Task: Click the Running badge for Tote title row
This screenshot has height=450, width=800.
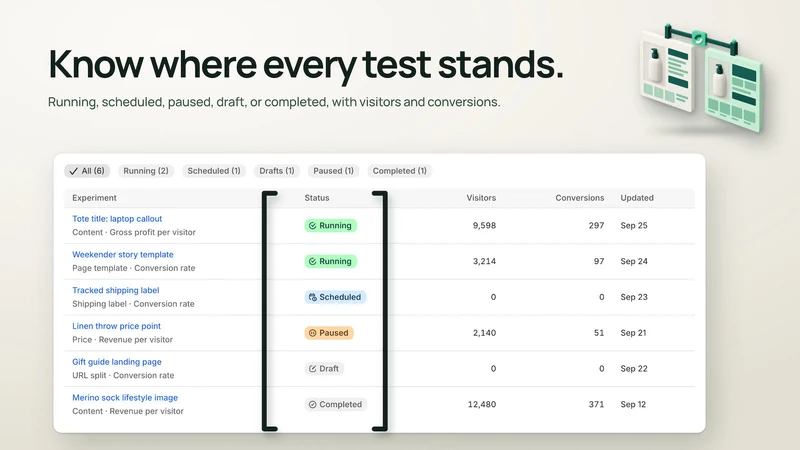Action: coord(331,226)
